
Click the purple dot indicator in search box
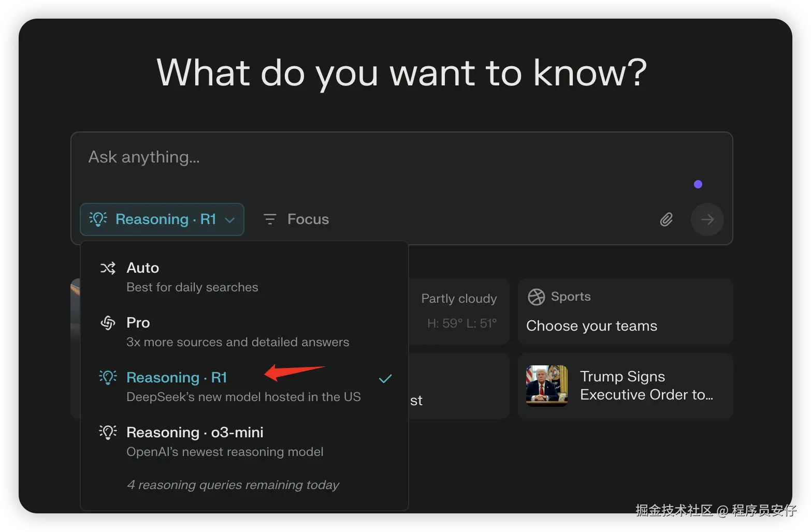(698, 184)
